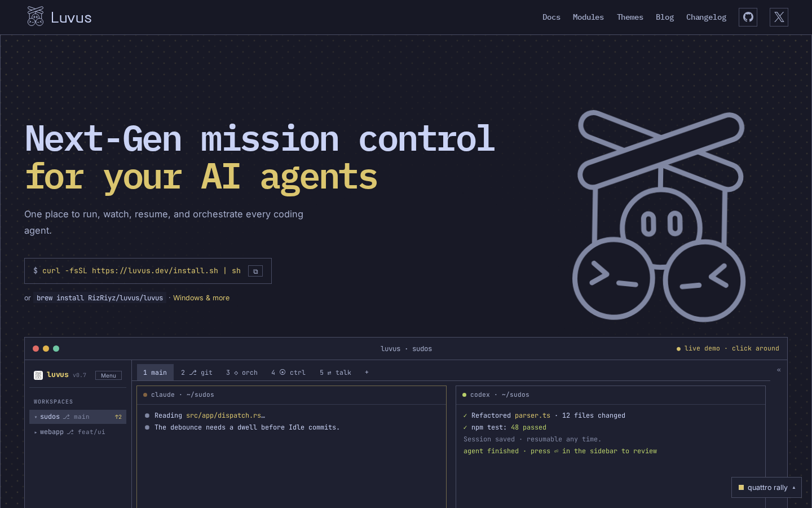The height and width of the screenshot is (508, 812).
Task: Open the Docs page
Action: click(x=551, y=17)
